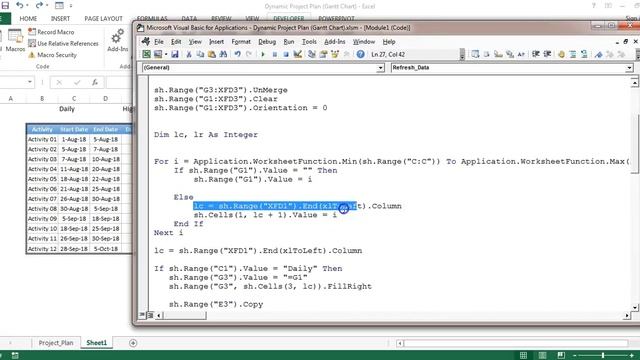Click the Cut scissors icon in VBA toolbar
The width and height of the screenshot is (640, 360).
click(x=189, y=54)
